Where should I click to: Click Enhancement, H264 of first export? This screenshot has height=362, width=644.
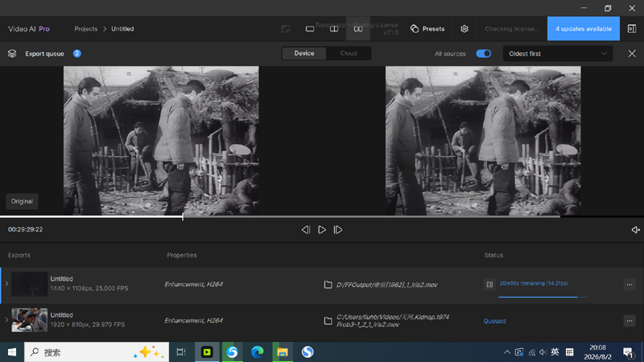click(193, 284)
